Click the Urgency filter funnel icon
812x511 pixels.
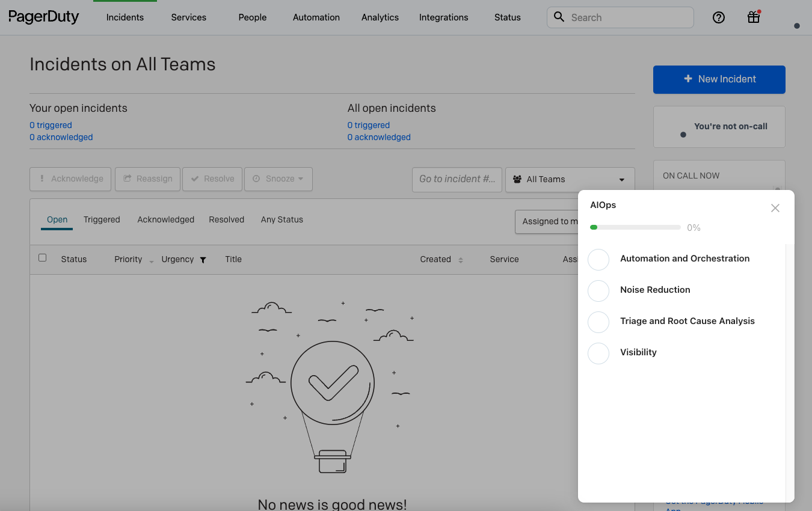(203, 260)
